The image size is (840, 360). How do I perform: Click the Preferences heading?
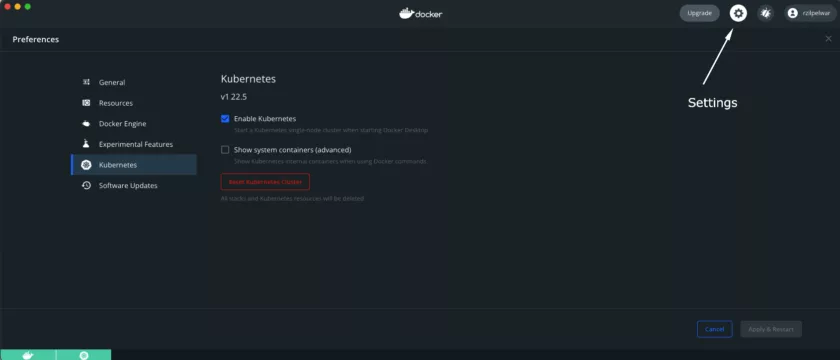pyautogui.click(x=36, y=40)
